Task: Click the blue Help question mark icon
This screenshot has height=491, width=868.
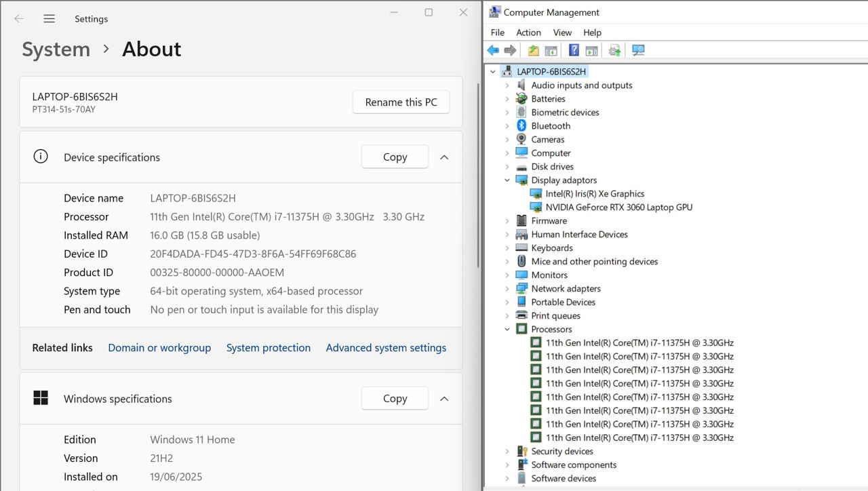Action: 574,50
